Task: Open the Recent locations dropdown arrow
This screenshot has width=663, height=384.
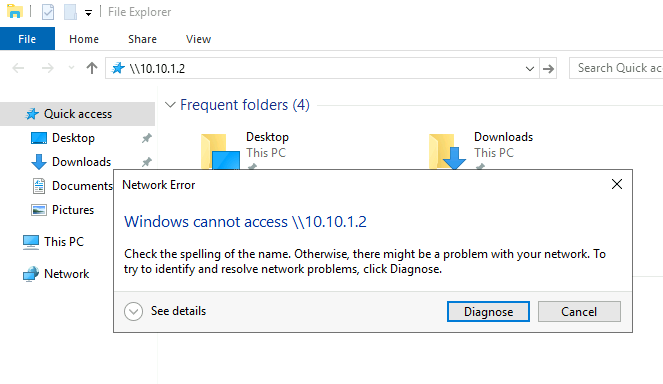Action: [71, 68]
